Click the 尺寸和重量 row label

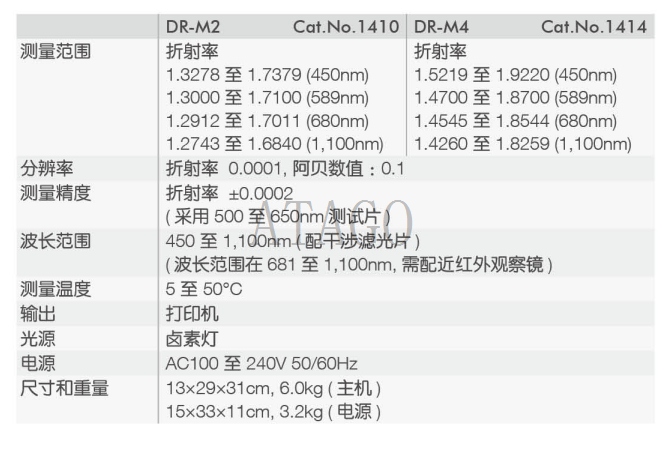[64, 388]
